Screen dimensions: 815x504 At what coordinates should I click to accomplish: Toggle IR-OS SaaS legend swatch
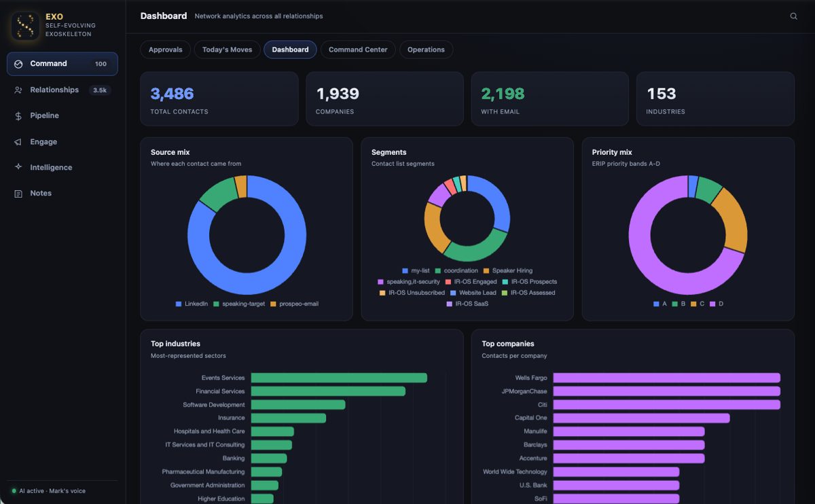click(x=449, y=304)
